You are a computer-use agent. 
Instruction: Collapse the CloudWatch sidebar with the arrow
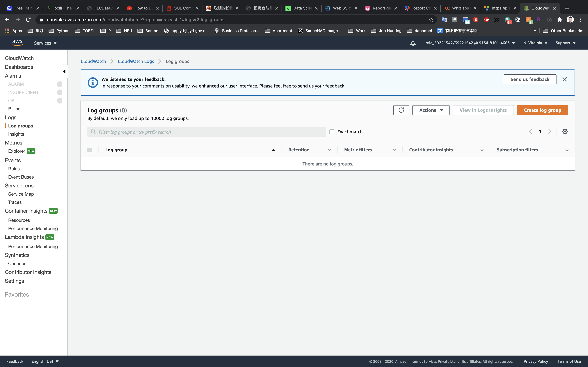click(64, 71)
